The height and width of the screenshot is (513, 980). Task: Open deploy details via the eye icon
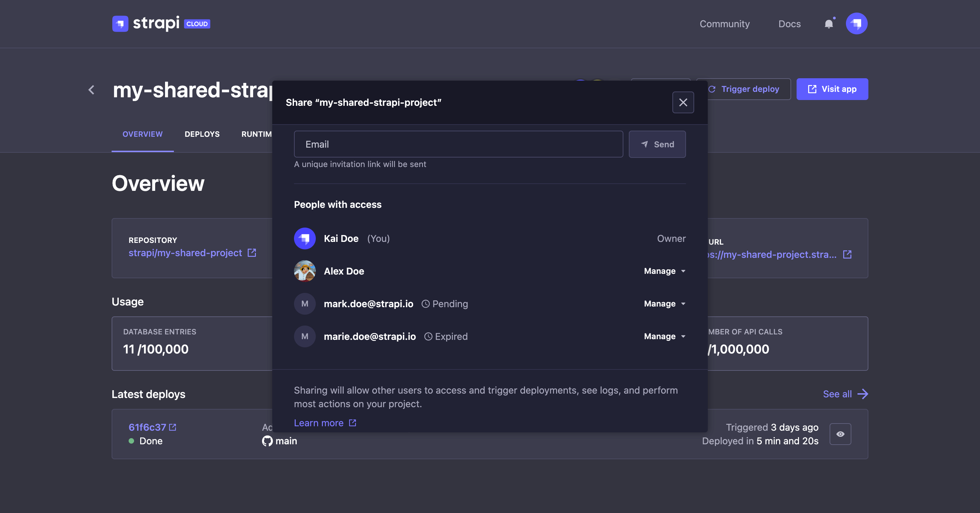point(840,434)
